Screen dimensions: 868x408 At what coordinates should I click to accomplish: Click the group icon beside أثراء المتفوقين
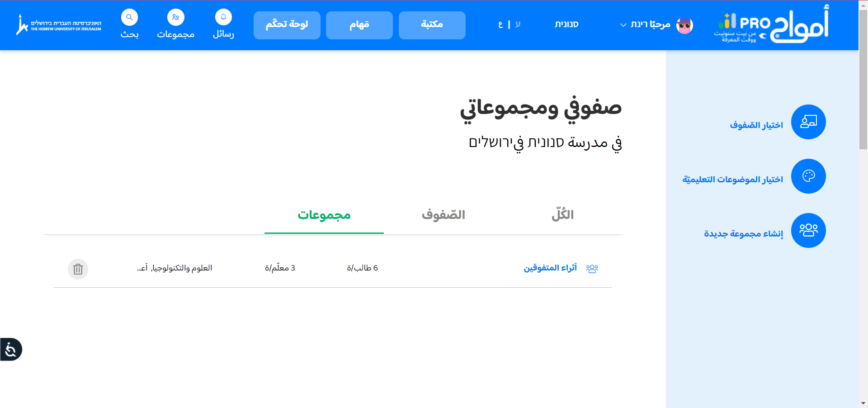(592, 269)
